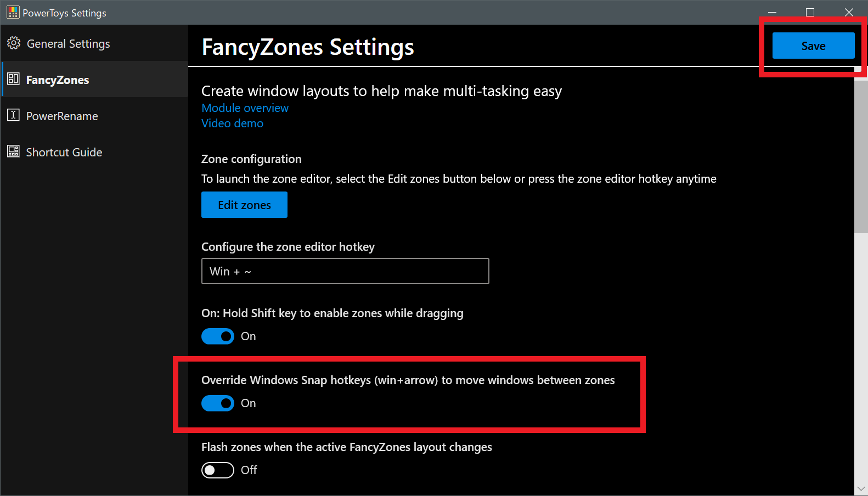Click the General Settings gear icon
This screenshot has height=496, width=868.
pos(14,43)
